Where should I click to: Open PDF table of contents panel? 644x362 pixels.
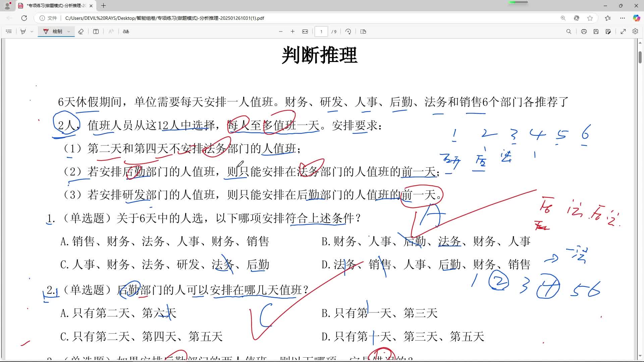click(x=8, y=31)
